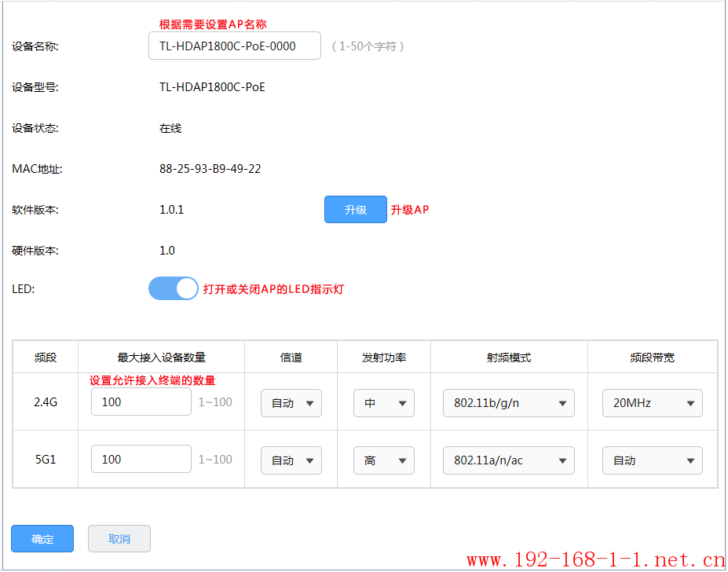The image size is (728, 572).
Task: Open the 2.4G channel dropdown
Action: tap(291, 403)
